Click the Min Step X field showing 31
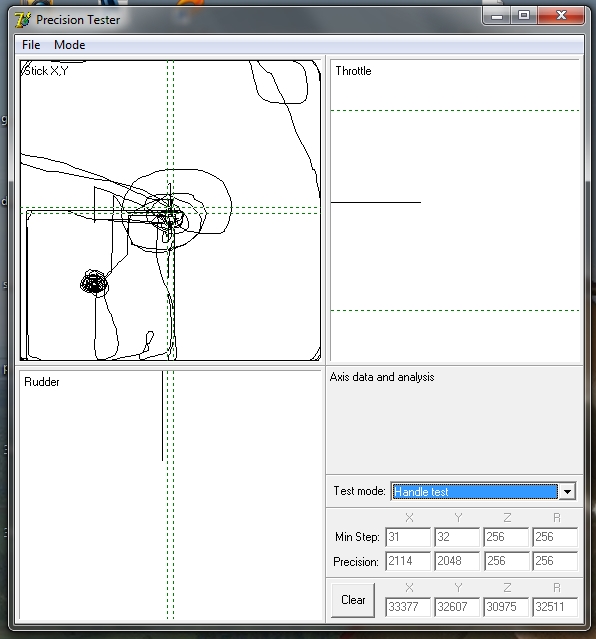 pos(408,537)
